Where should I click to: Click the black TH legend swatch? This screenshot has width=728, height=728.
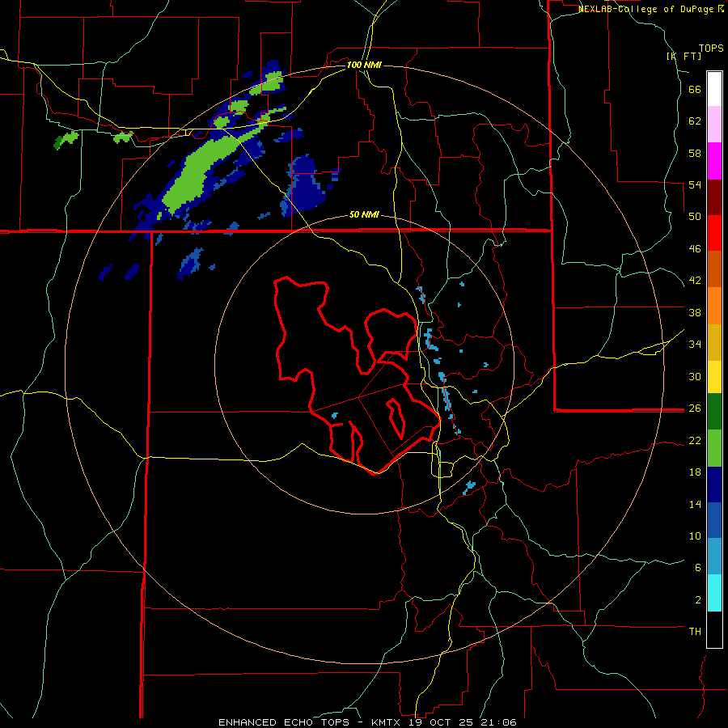click(714, 629)
